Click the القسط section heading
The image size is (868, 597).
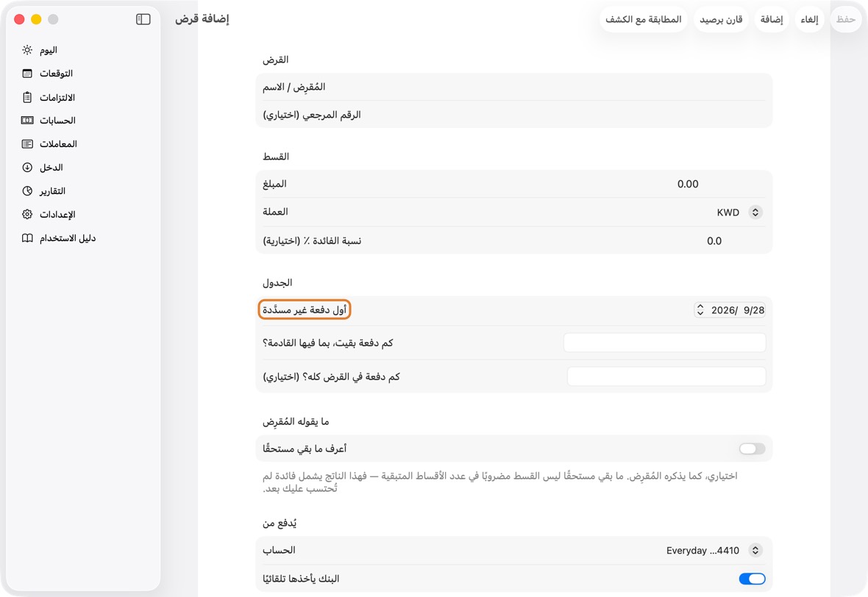click(x=276, y=157)
